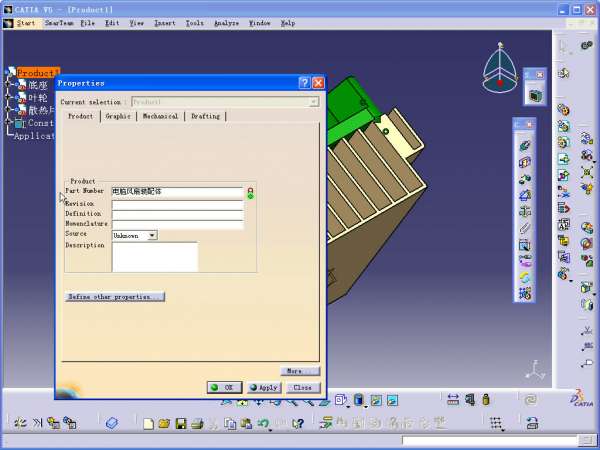Open the Source dropdown set to Unknown

pyautogui.click(x=152, y=235)
